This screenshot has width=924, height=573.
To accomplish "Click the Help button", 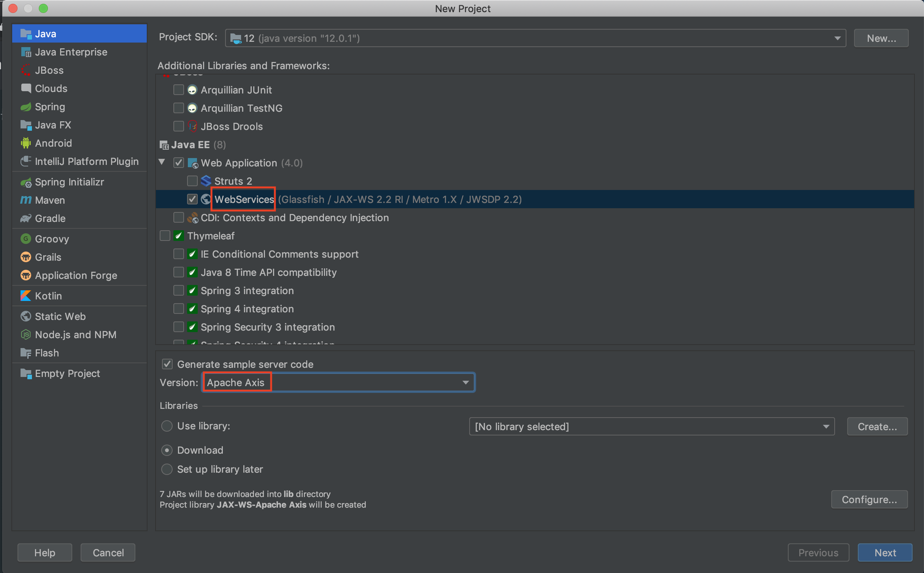I will (x=45, y=552).
